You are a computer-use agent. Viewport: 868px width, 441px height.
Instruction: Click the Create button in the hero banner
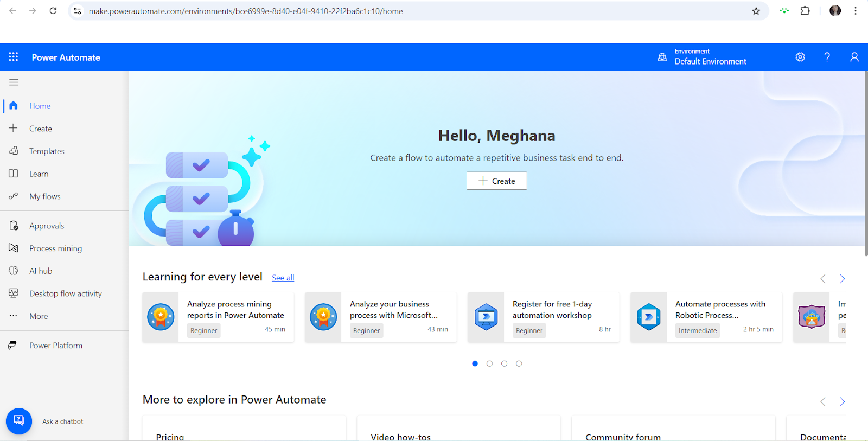(496, 181)
